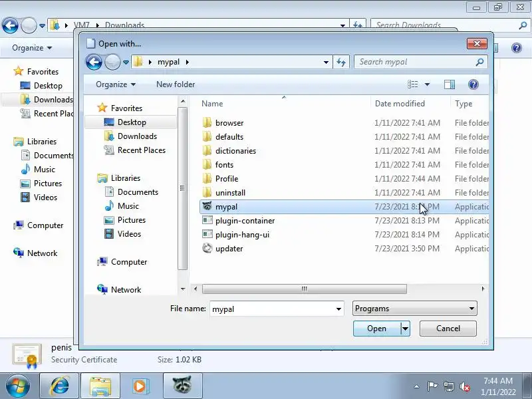
Task: Open Internet Explorer from the taskbar
Action: pos(60,386)
